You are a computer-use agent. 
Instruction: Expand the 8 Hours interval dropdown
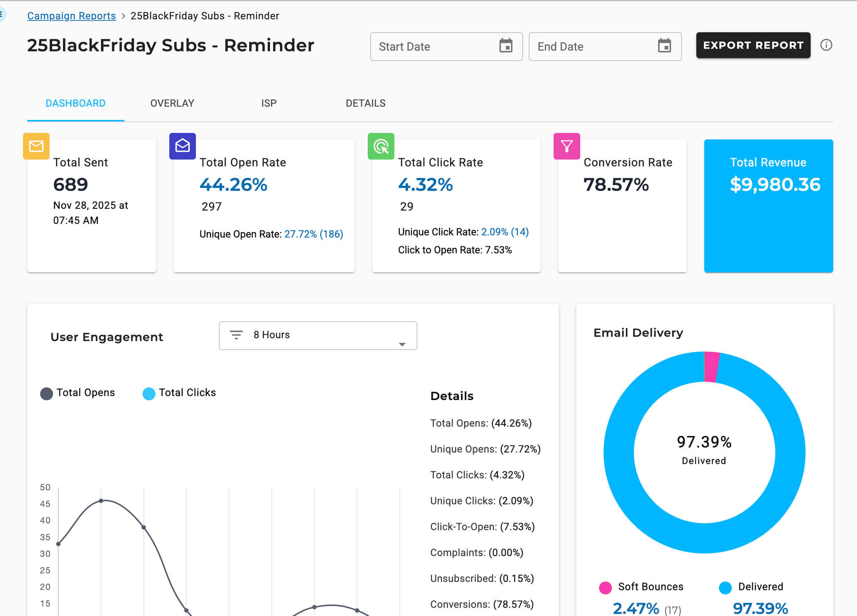318,336
